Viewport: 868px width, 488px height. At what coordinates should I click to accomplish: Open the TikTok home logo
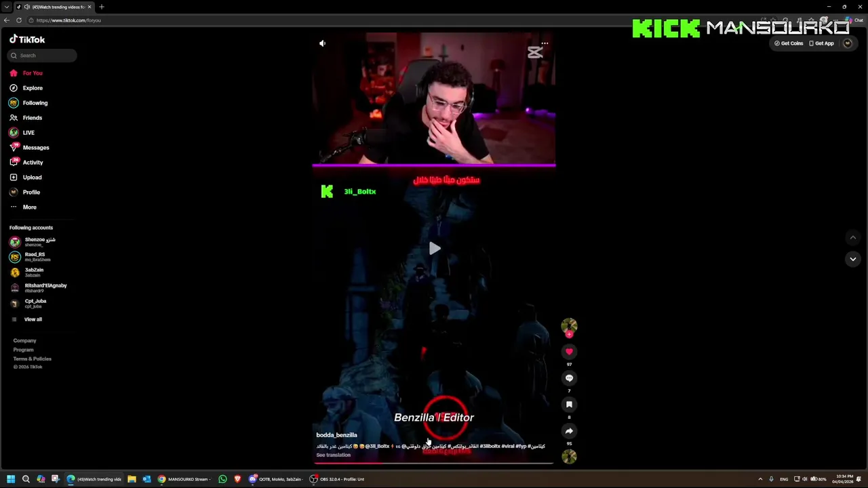click(27, 39)
